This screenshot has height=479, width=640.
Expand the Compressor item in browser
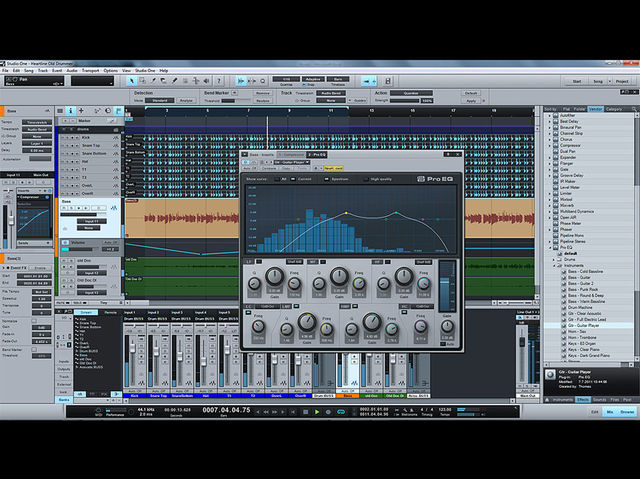[x=549, y=145]
